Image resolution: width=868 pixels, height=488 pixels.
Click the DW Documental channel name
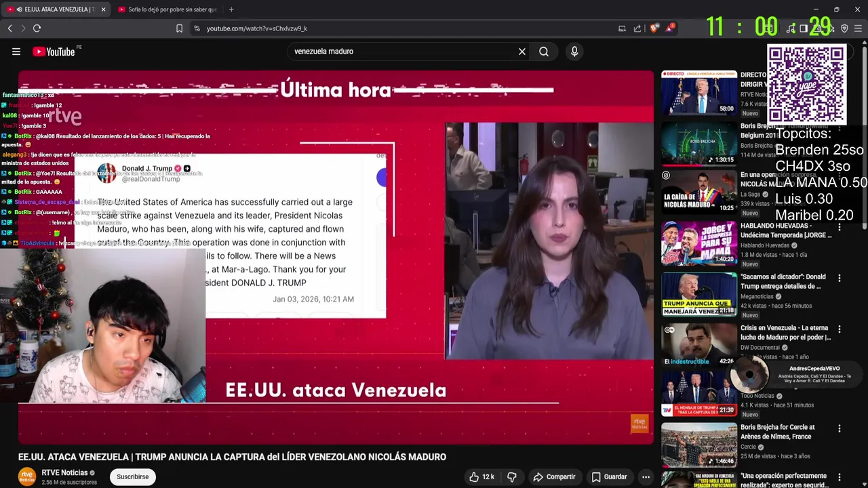click(x=760, y=348)
